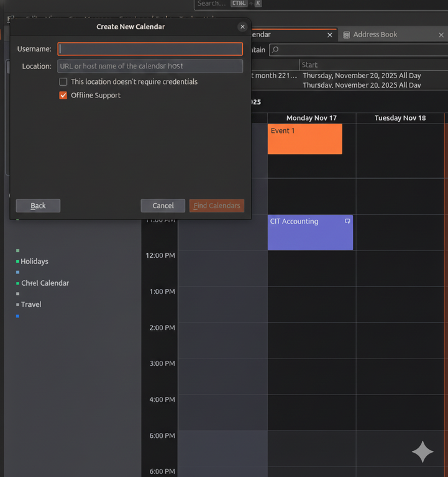Image resolution: width=448 pixels, height=477 pixels.
Task: Click the Location URL input field
Action: 150,66
